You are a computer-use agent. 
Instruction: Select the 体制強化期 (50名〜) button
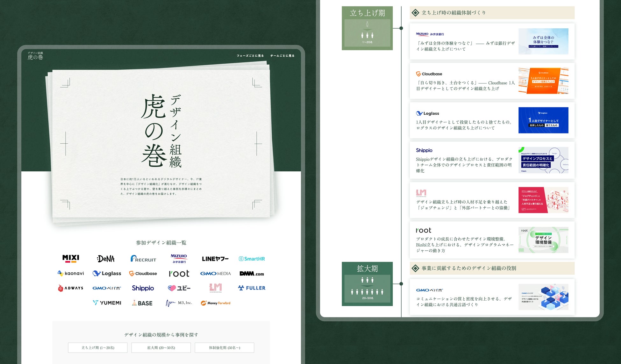click(225, 347)
